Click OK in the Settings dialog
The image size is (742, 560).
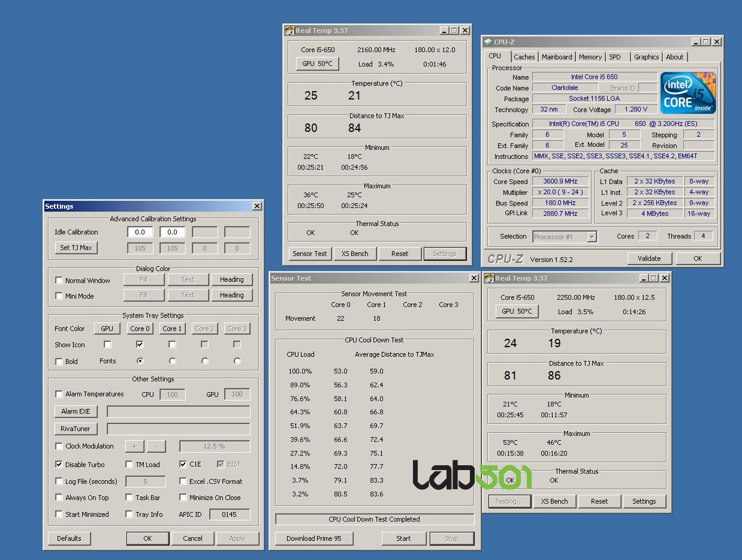(147, 538)
